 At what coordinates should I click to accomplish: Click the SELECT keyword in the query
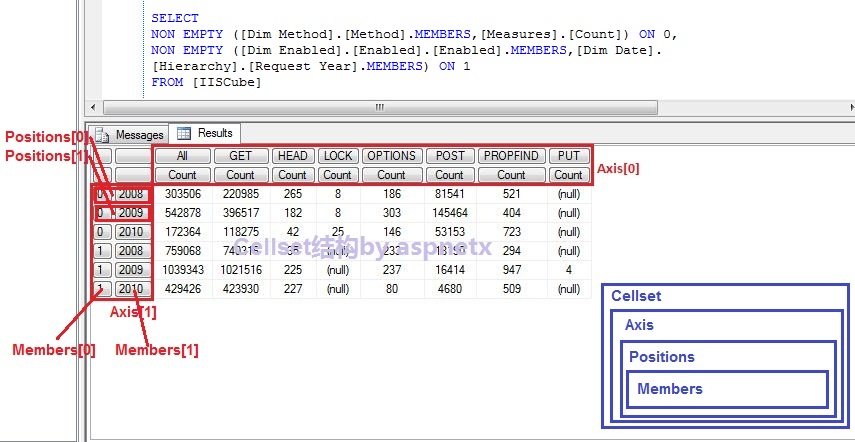pyautogui.click(x=174, y=19)
